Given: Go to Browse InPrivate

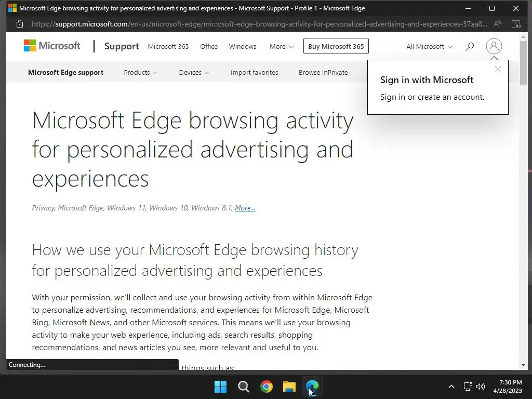Looking at the screenshot, I should click(x=323, y=72).
